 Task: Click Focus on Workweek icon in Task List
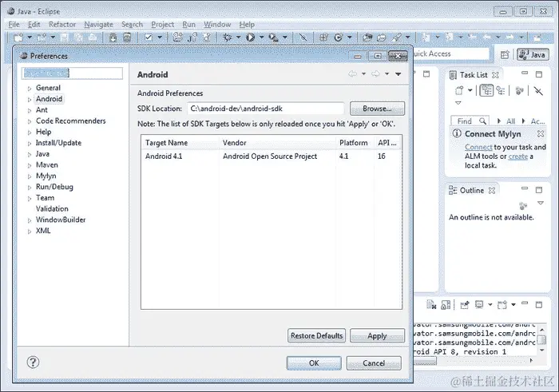pyautogui.click(x=519, y=90)
